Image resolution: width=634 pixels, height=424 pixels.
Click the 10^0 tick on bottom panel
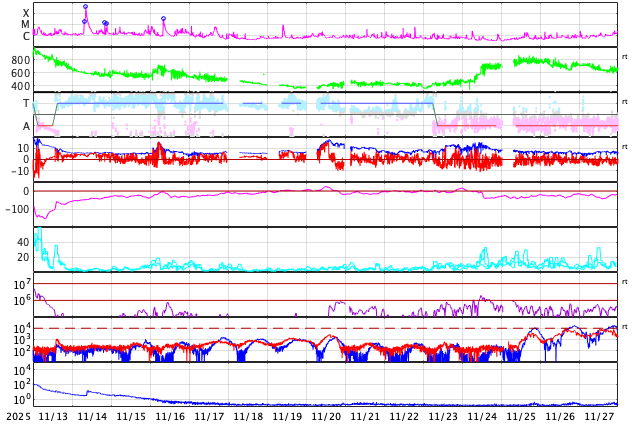click(x=22, y=399)
